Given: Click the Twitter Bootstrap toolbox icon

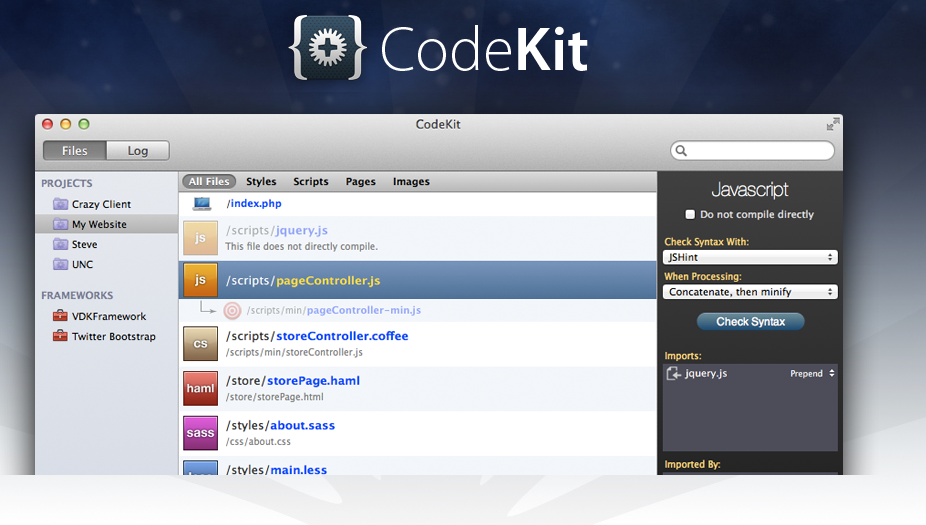Looking at the screenshot, I should tap(60, 336).
